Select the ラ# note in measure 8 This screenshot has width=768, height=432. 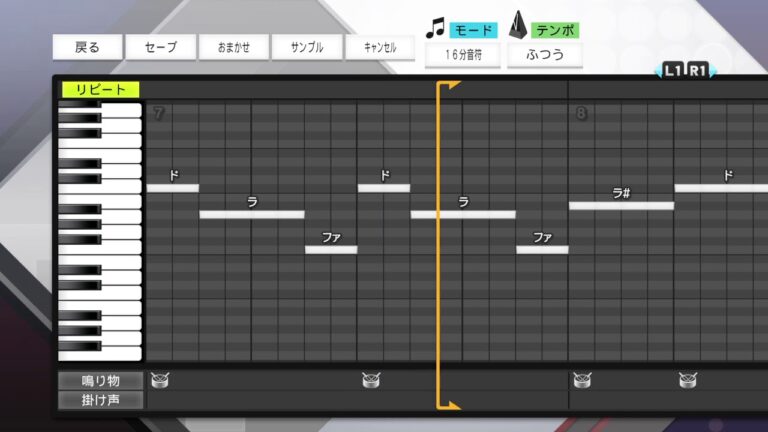621,206
